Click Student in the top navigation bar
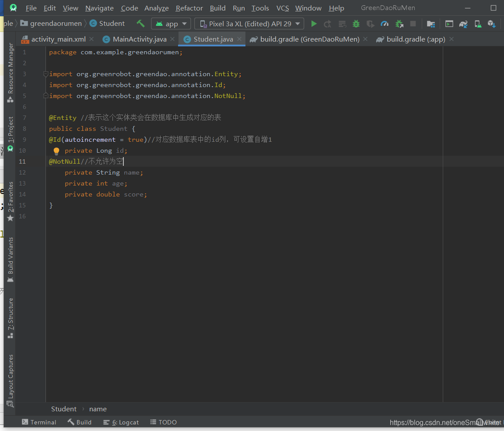This screenshot has height=431, width=504. (107, 24)
